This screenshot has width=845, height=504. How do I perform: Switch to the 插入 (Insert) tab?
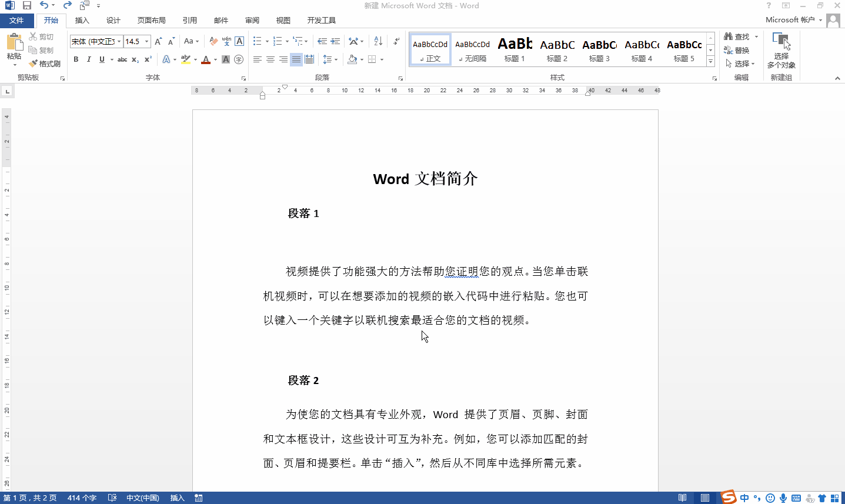[82, 20]
